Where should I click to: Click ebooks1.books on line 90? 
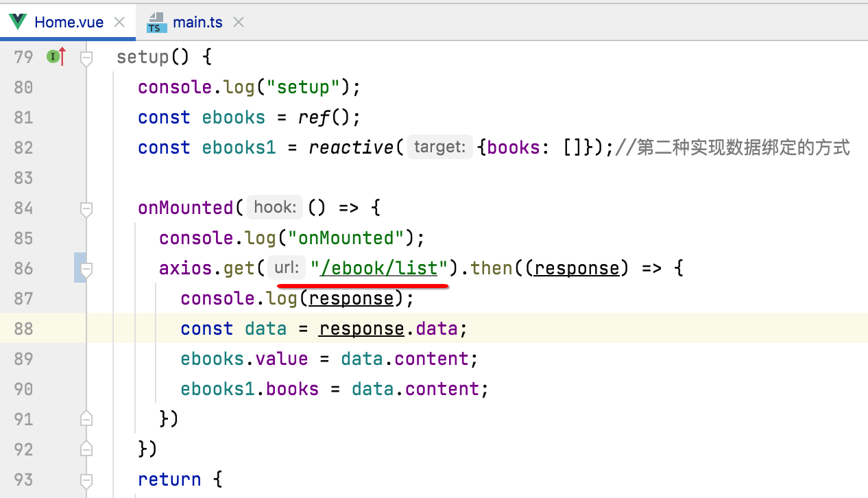coord(250,389)
